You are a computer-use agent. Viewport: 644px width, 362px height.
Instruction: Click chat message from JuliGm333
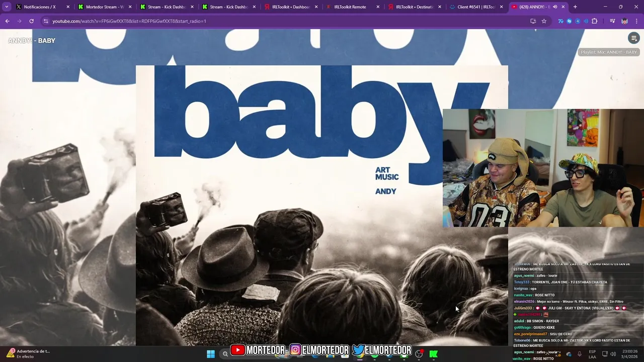pos(570,308)
